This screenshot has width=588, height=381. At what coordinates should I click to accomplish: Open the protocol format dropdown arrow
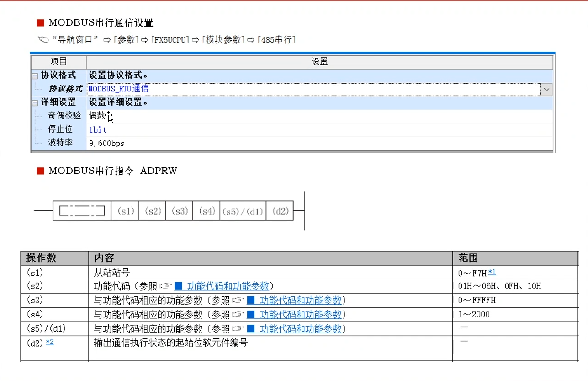(x=546, y=90)
